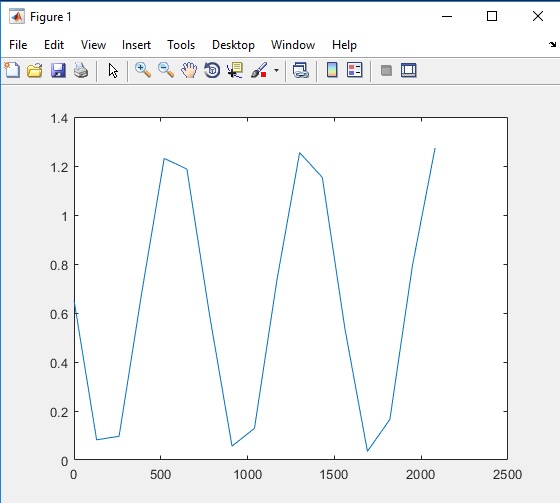Insert a colorbar using toolbar icon
Screen dimensions: 560x503
tap(332, 70)
